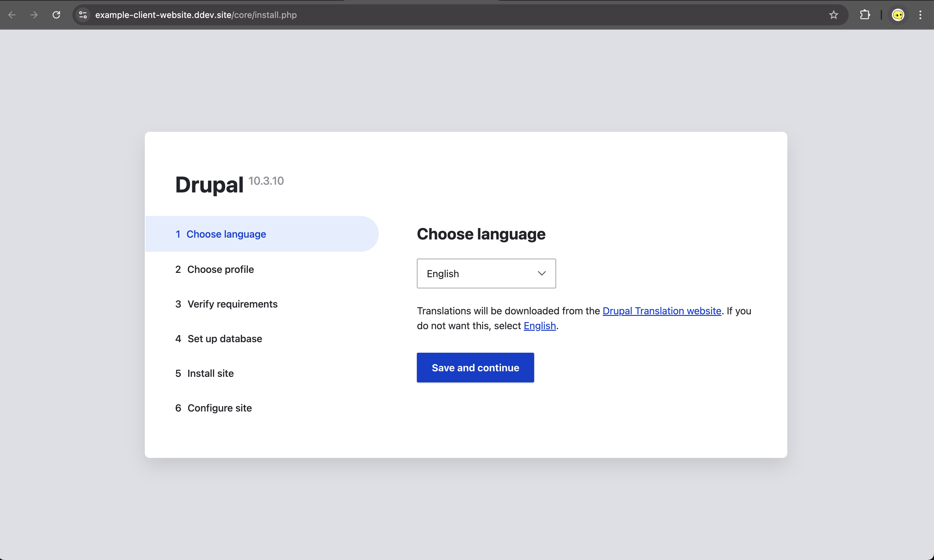Select step 3 Verify requirements

pyautogui.click(x=232, y=304)
